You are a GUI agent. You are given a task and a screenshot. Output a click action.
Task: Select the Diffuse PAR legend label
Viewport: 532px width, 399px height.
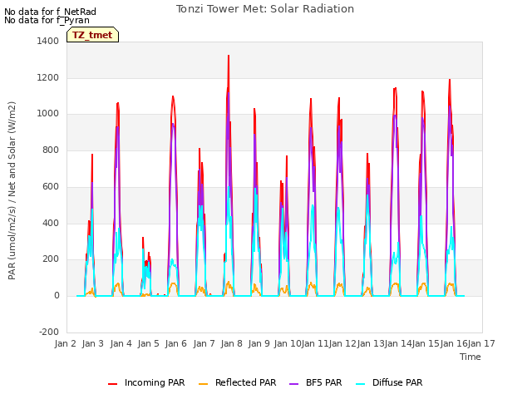coord(397,382)
